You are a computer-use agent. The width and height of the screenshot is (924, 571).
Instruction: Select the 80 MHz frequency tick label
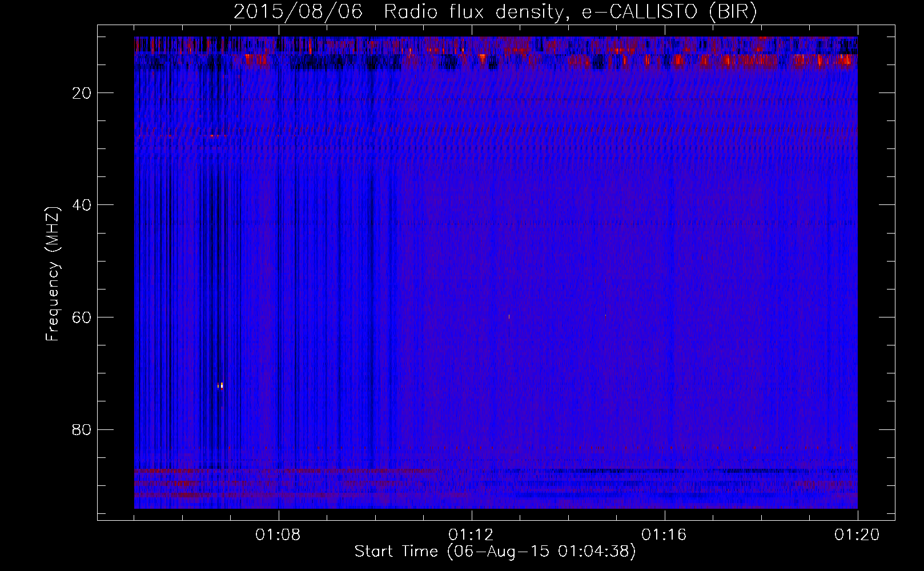(82, 429)
